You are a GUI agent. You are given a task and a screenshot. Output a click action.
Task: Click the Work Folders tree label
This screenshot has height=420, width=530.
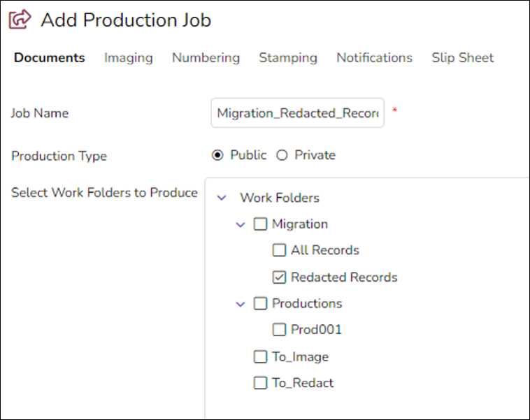point(280,198)
